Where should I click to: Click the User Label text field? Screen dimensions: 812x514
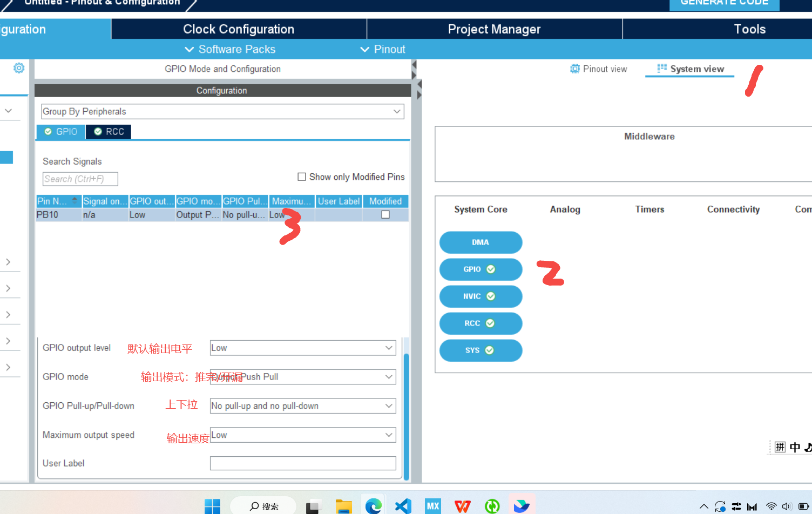pyautogui.click(x=303, y=463)
